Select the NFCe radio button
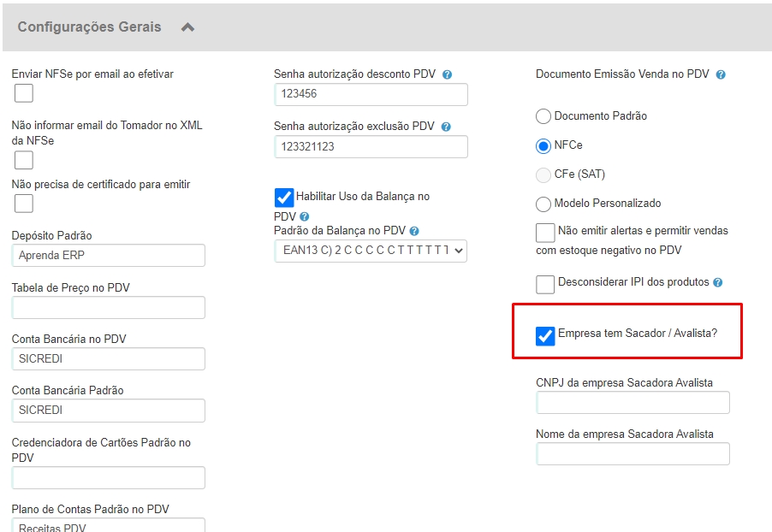 tap(543, 146)
